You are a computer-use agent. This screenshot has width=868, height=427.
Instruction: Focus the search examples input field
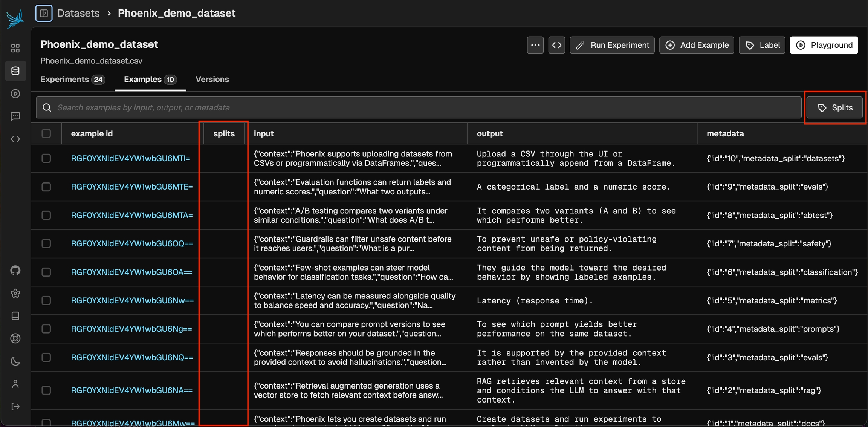[418, 108]
